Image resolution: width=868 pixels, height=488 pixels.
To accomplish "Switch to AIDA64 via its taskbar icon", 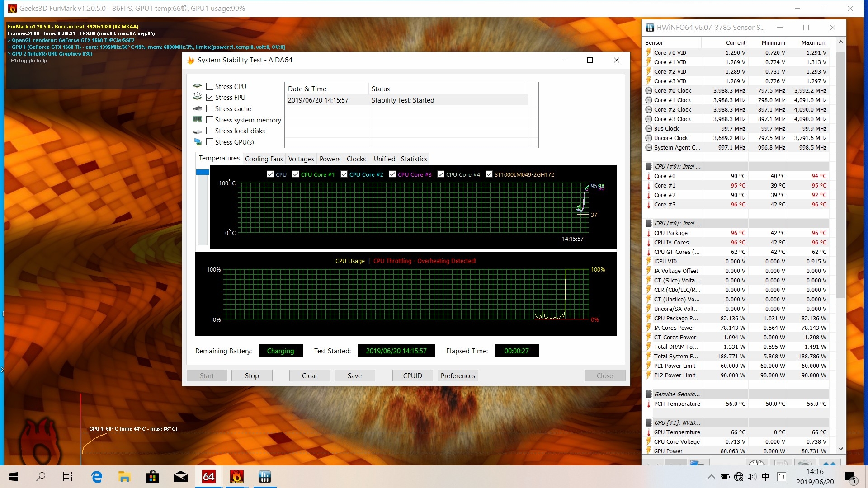I will coord(208,477).
